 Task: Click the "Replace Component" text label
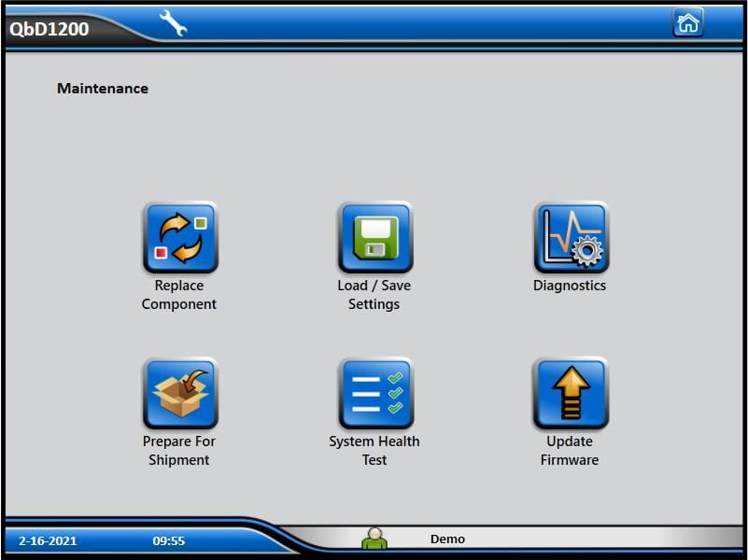179,295
